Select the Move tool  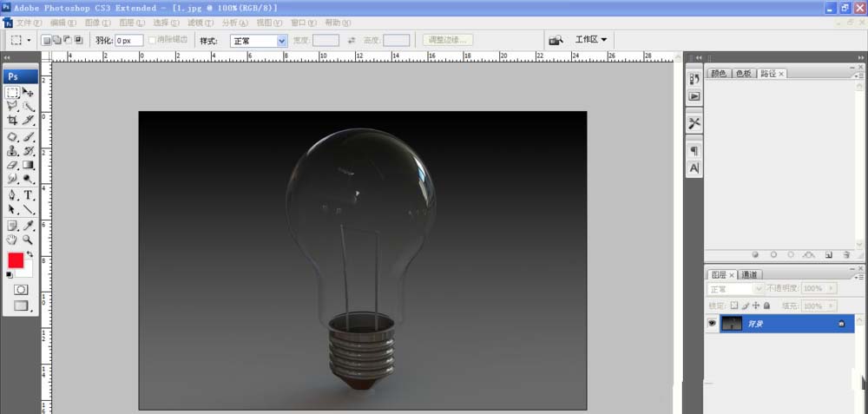pos(29,92)
